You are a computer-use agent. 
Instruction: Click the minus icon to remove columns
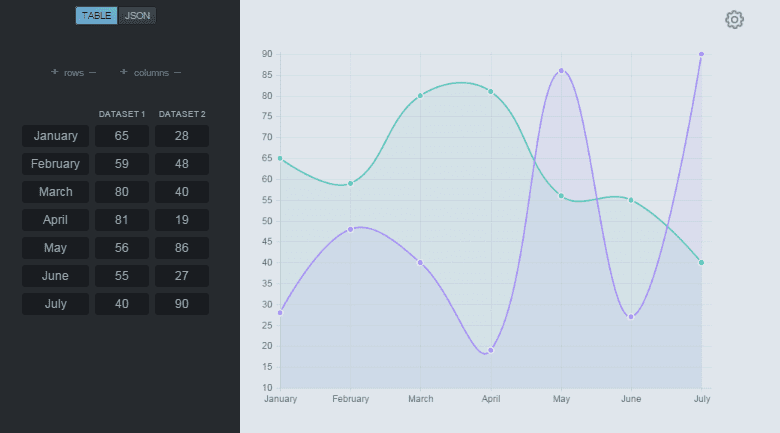177,72
